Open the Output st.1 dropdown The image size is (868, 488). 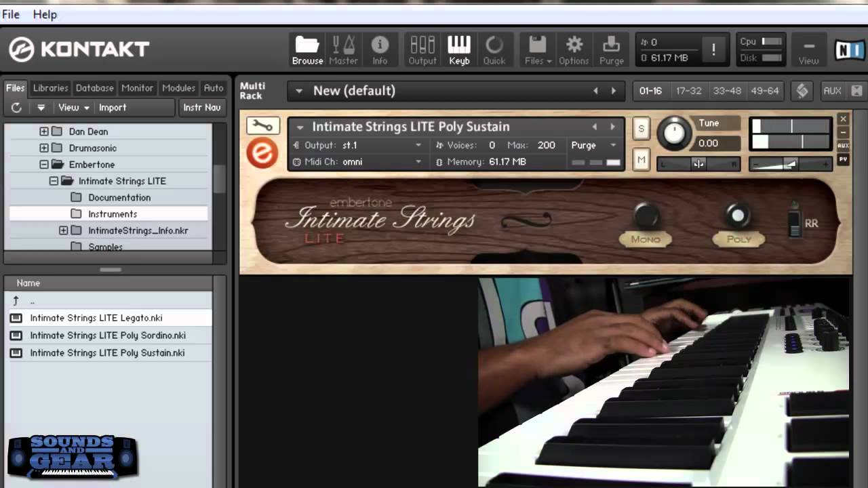coord(358,145)
